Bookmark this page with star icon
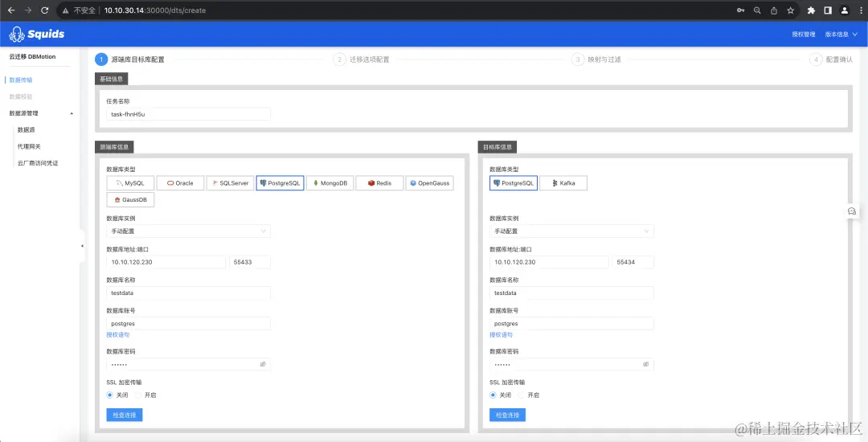This screenshot has width=868, height=442. pos(791,10)
